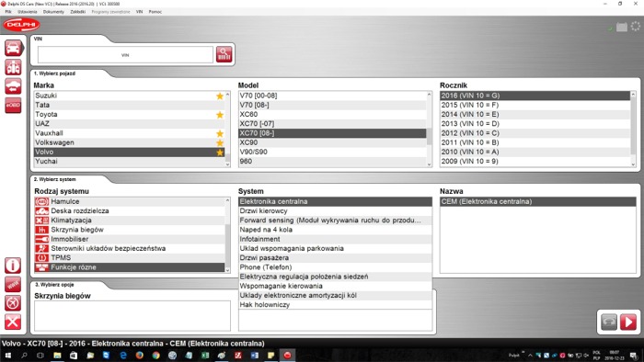Click scroll up arrow in Rodzaj systemu list
This screenshot has width=644, height=362.
(227, 200)
